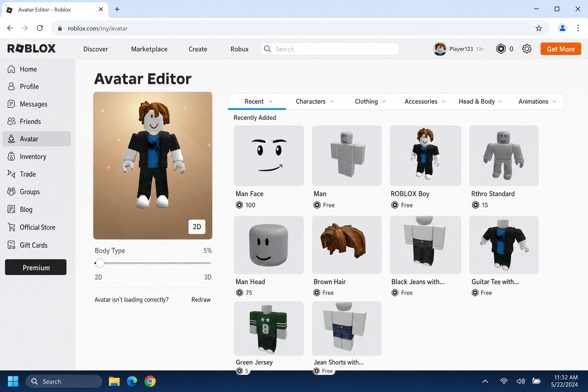
Task: Open Chrome three-dot menu
Action: coord(578,28)
